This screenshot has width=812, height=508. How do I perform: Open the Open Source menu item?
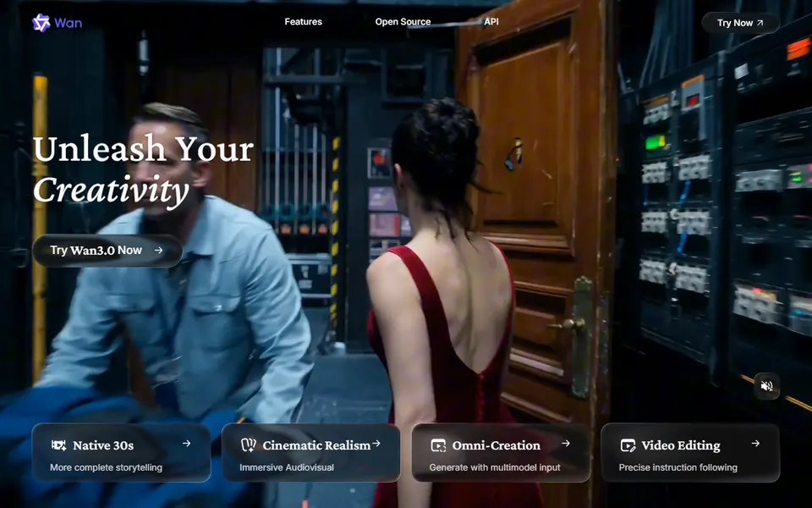(403, 22)
